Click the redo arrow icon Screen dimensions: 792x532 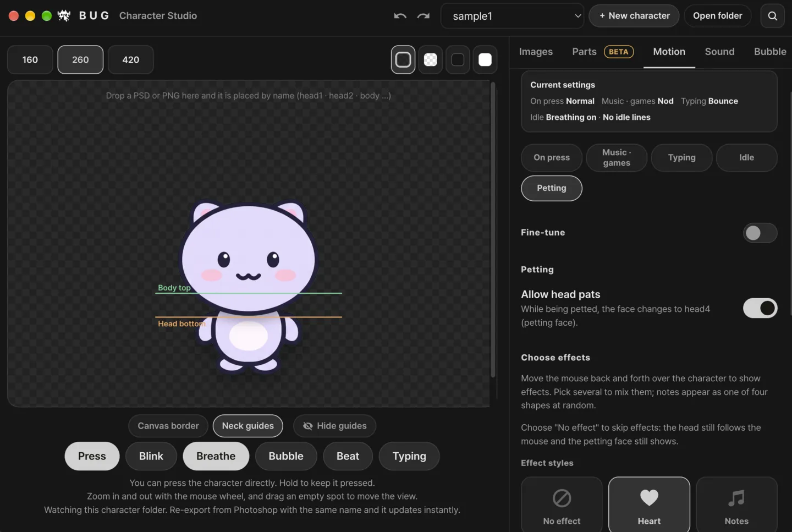point(424,16)
